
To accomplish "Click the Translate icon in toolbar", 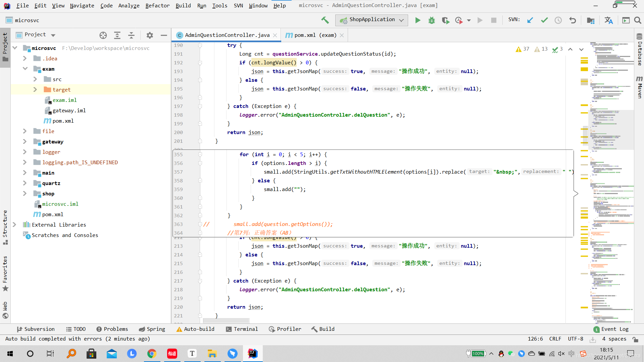I will tap(608, 20).
